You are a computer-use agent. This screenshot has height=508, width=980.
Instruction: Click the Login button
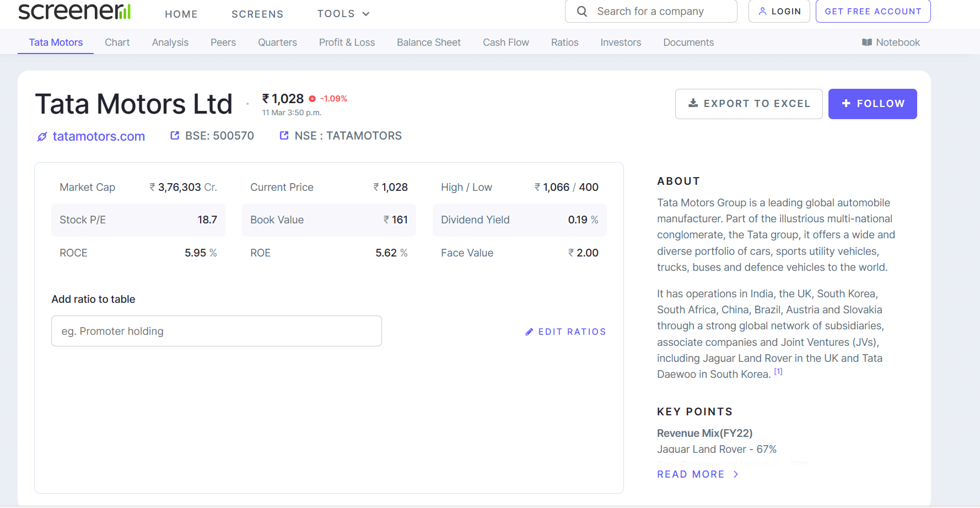(779, 11)
